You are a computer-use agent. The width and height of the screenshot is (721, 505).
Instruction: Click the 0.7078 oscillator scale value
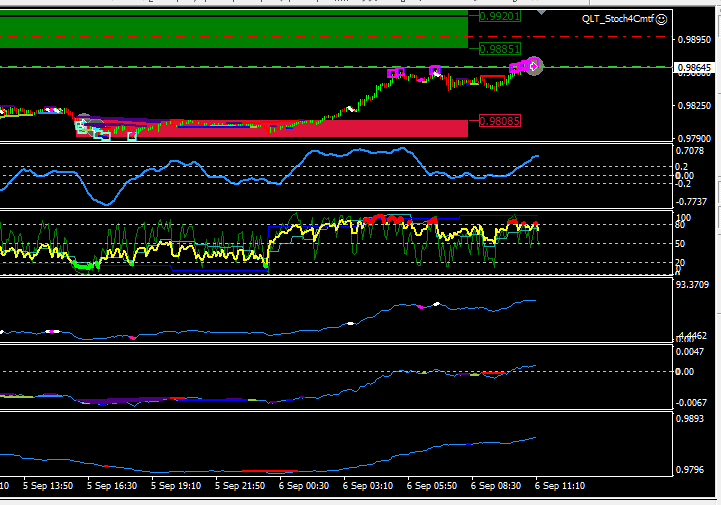coord(690,151)
